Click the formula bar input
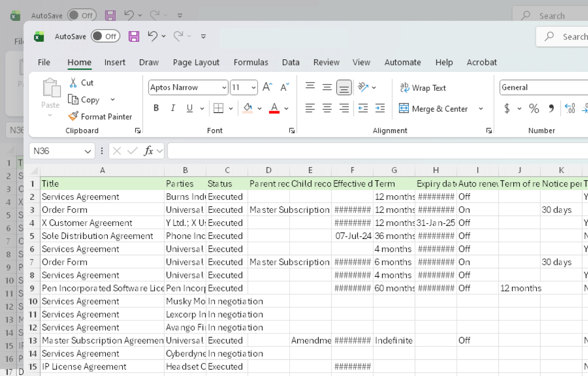The width and height of the screenshot is (588, 376). tap(378, 151)
